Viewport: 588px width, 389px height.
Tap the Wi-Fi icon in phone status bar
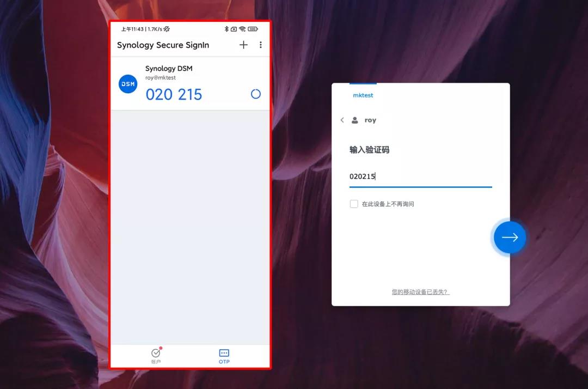coord(242,29)
